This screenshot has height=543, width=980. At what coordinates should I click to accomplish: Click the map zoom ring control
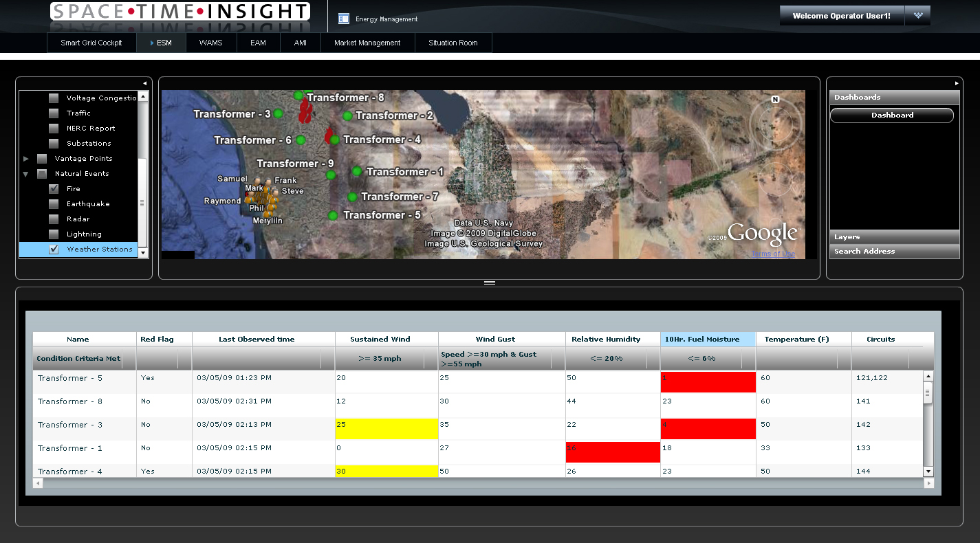[x=775, y=179]
